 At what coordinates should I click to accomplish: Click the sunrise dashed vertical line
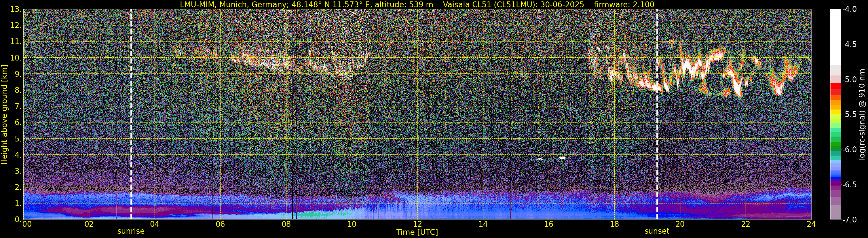[x=131, y=114]
